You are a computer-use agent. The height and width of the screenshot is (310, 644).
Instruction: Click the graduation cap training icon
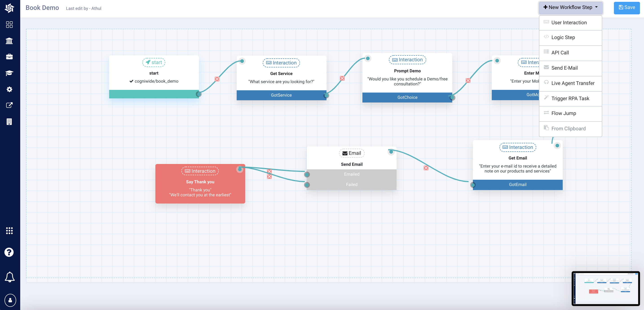tap(9, 73)
